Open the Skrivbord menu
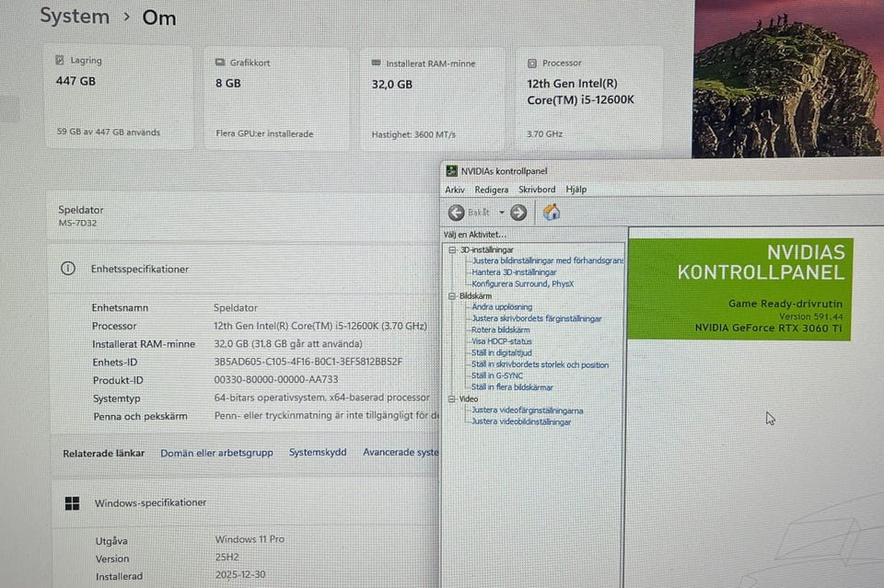 point(536,189)
